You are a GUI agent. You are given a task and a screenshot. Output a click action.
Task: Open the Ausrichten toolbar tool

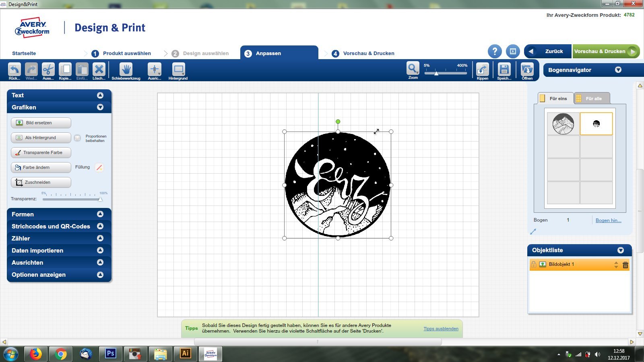155,70
